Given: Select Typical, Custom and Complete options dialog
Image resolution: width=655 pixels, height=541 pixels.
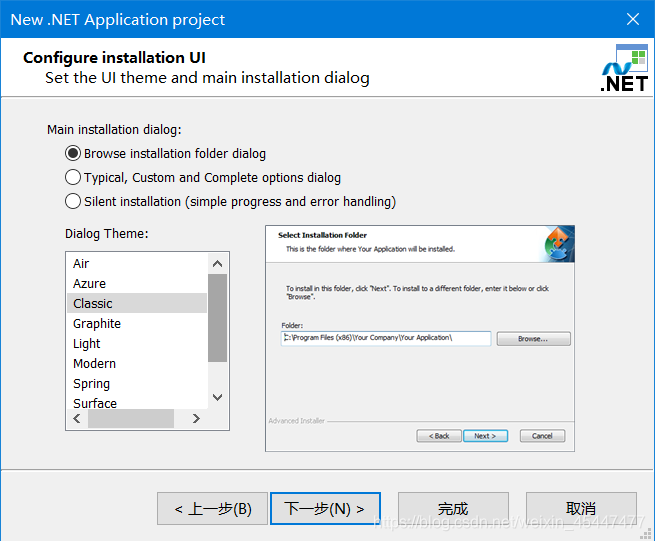Looking at the screenshot, I should [203, 178].
